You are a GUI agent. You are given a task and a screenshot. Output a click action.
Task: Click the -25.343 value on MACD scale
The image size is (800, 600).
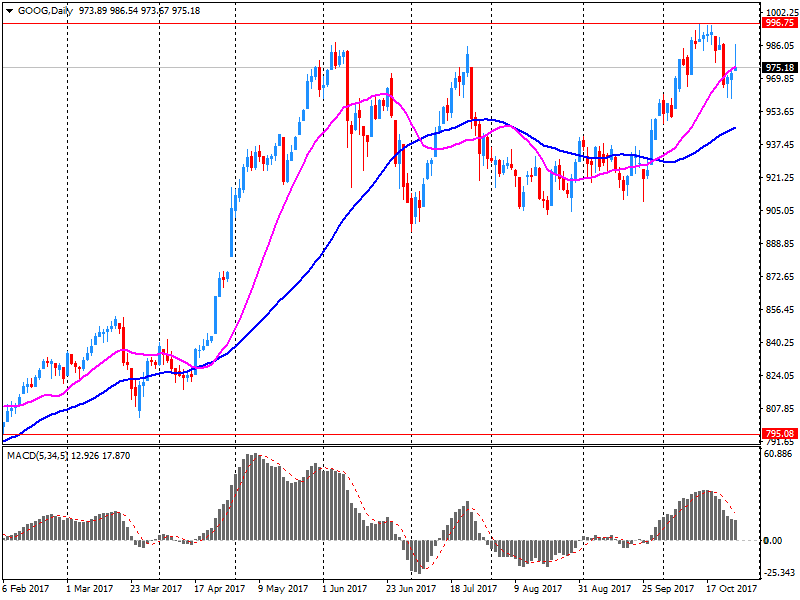(778, 573)
